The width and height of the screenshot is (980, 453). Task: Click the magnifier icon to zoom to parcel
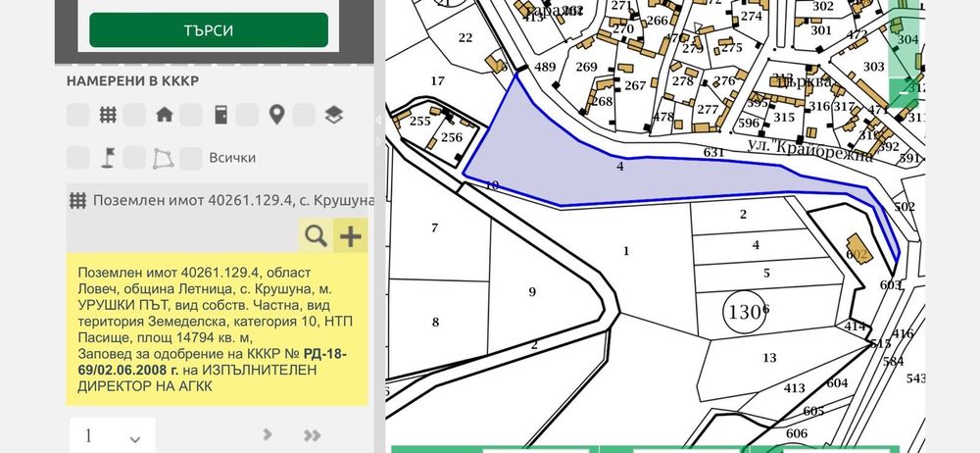316,236
